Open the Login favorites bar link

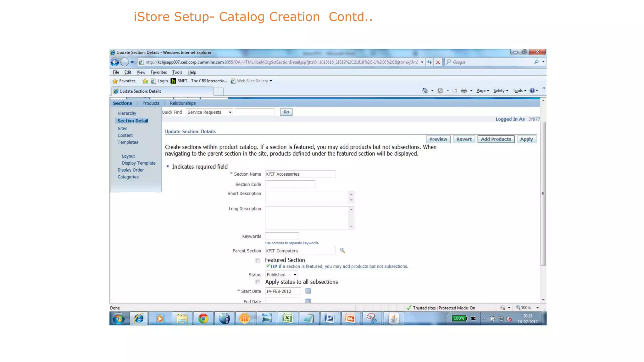click(x=159, y=81)
